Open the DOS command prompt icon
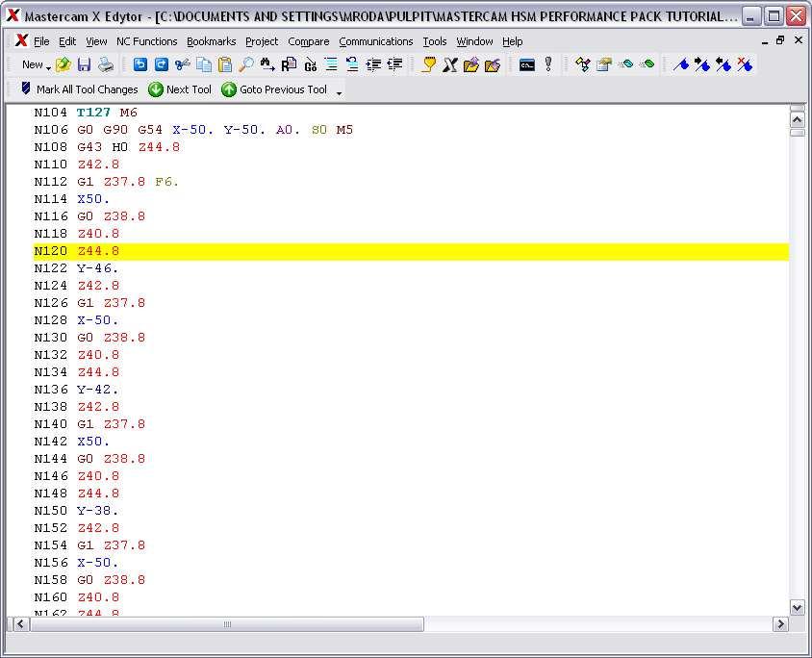This screenshot has height=658, width=812. 526,64
